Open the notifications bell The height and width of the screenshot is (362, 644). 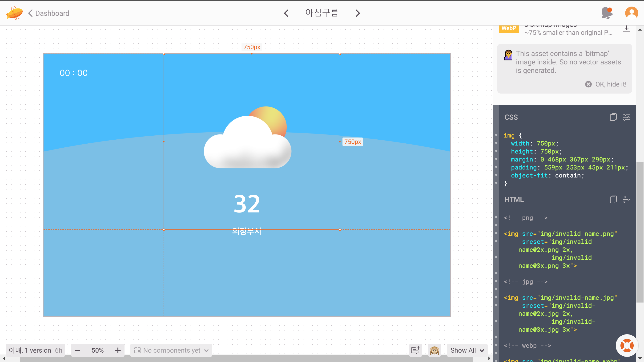click(x=607, y=13)
